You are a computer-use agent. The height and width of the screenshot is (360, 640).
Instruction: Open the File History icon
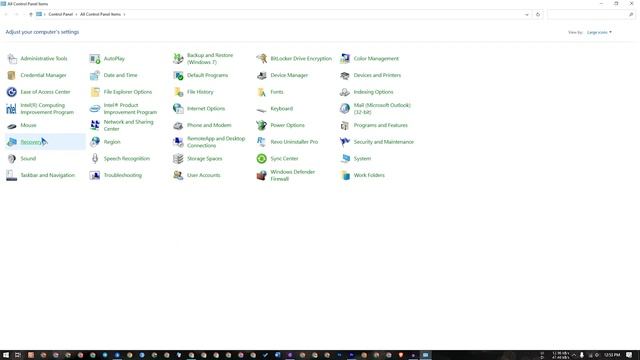178,92
